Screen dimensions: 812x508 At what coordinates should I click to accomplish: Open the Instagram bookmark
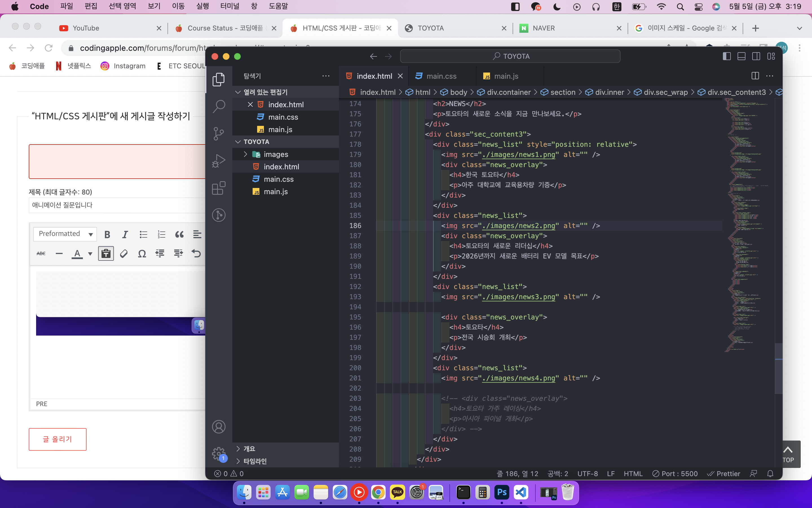point(123,66)
